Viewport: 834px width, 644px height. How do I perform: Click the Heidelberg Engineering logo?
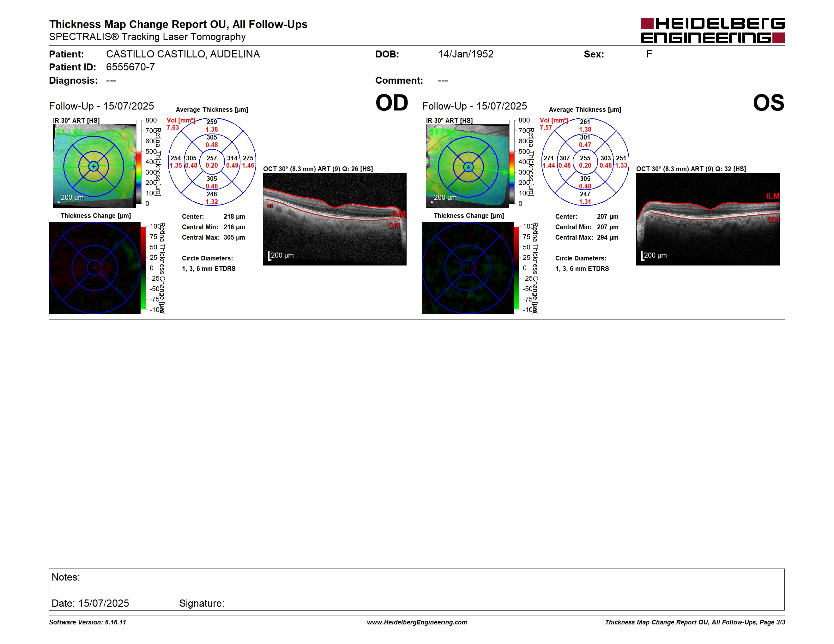713,31
